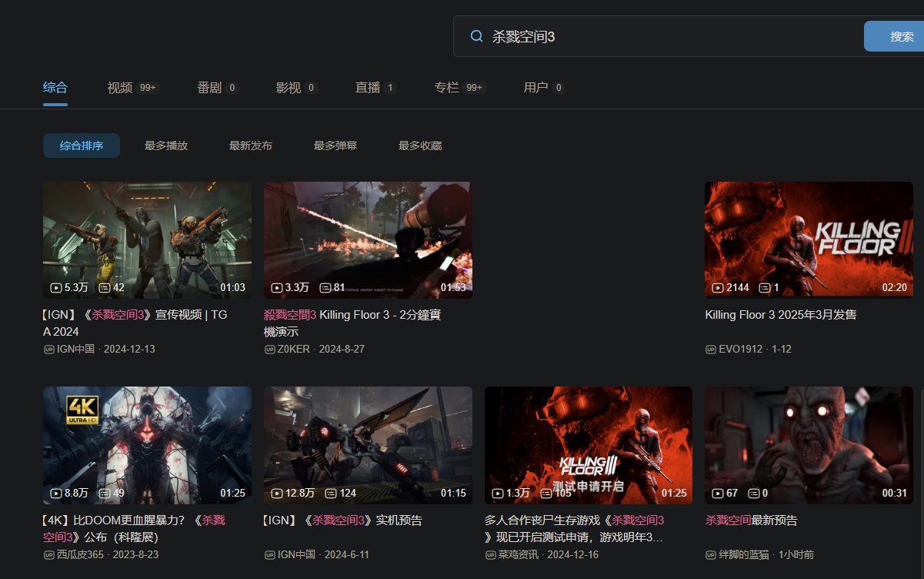Open the 用户 tab
924x579 pixels.
pyautogui.click(x=535, y=88)
